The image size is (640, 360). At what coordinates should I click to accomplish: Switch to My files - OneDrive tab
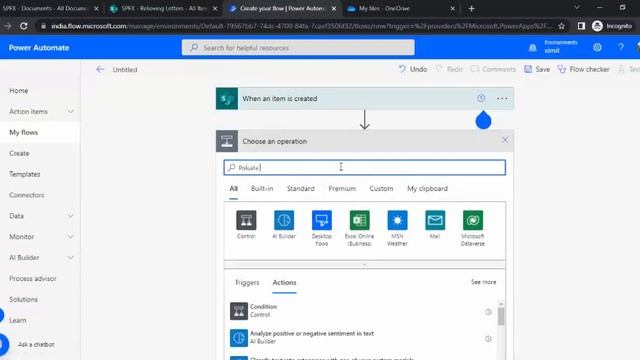click(x=400, y=8)
